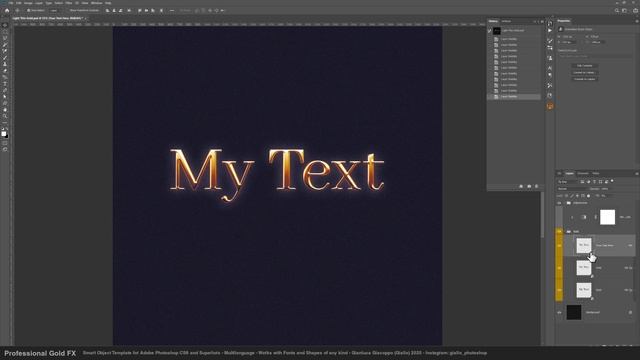Toggle Auto-Select checkbox
The image size is (640, 360).
pos(28,11)
